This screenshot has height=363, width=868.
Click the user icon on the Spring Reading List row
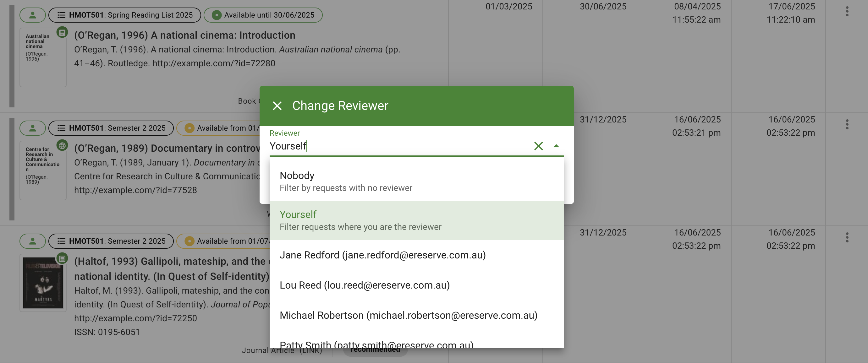click(32, 15)
